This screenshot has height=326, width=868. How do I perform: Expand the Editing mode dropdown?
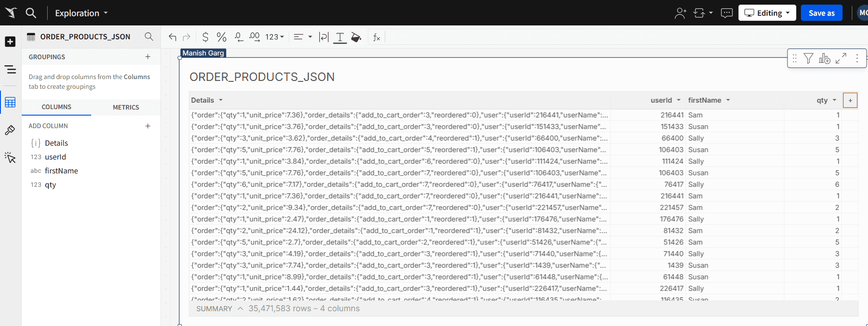767,13
